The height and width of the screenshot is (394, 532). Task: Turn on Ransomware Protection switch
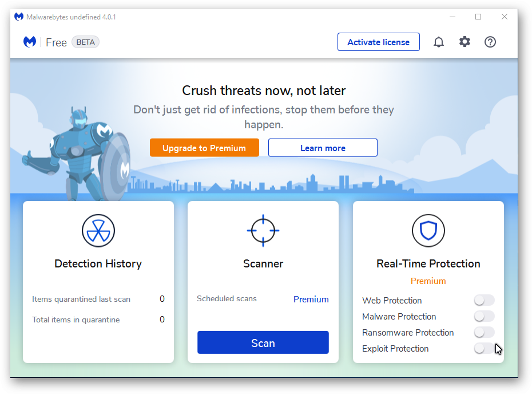coord(484,332)
